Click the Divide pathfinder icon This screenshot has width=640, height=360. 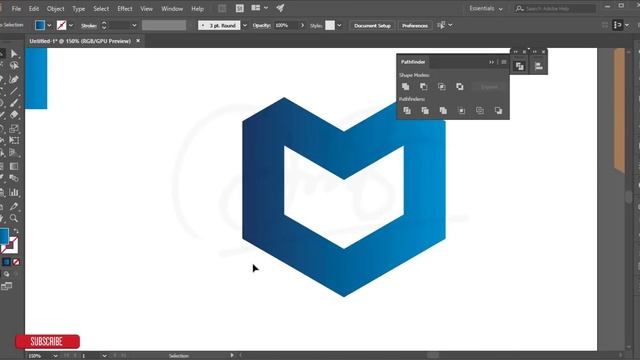point(407,111)
